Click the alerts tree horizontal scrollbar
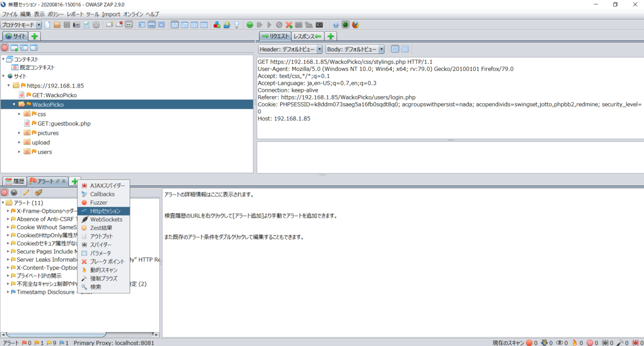 point(80,335)
